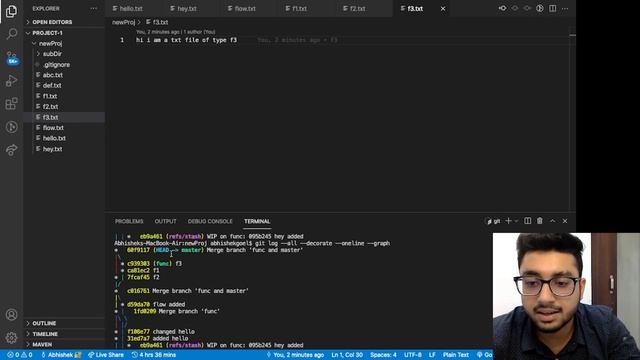Expand TIMELINE section
This screenshot has width=640, height=360.
[64, 334]
